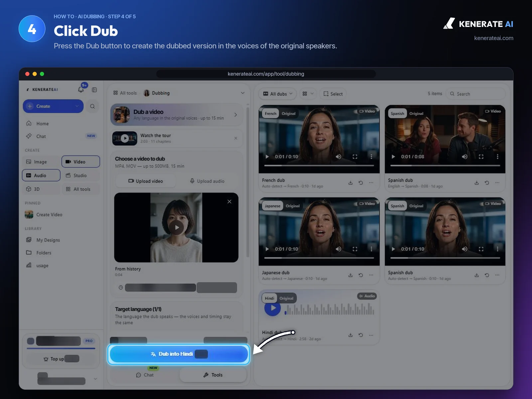Select the Image create option
The height and width of the screenshot is (399, 532).
(x=41, y=162)
